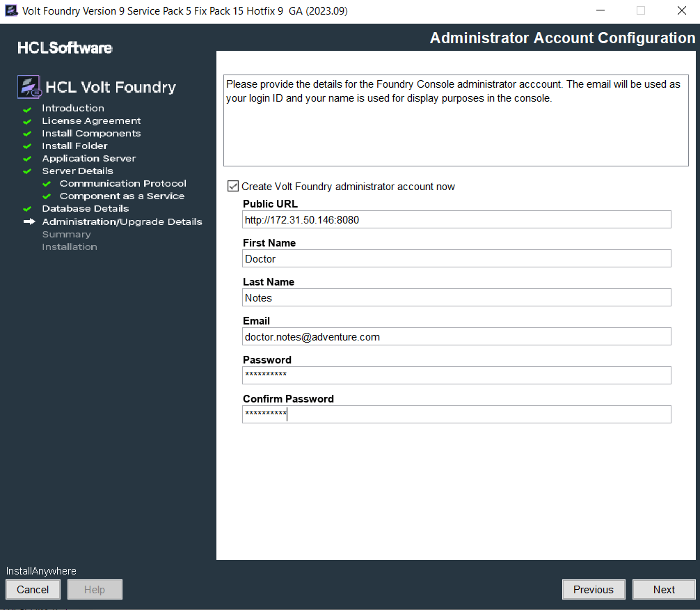
Task: Click the Public URL label
Action: (270, 204)
